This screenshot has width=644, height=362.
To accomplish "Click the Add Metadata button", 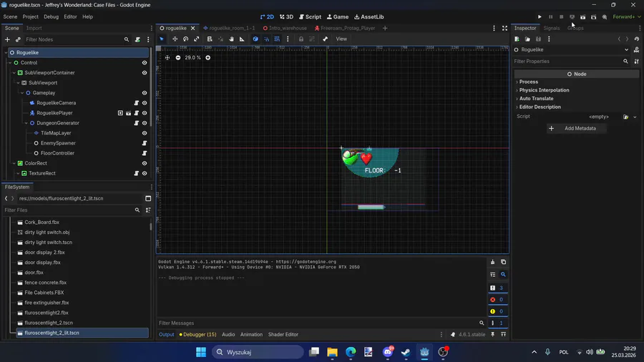I will pos(577,129).
